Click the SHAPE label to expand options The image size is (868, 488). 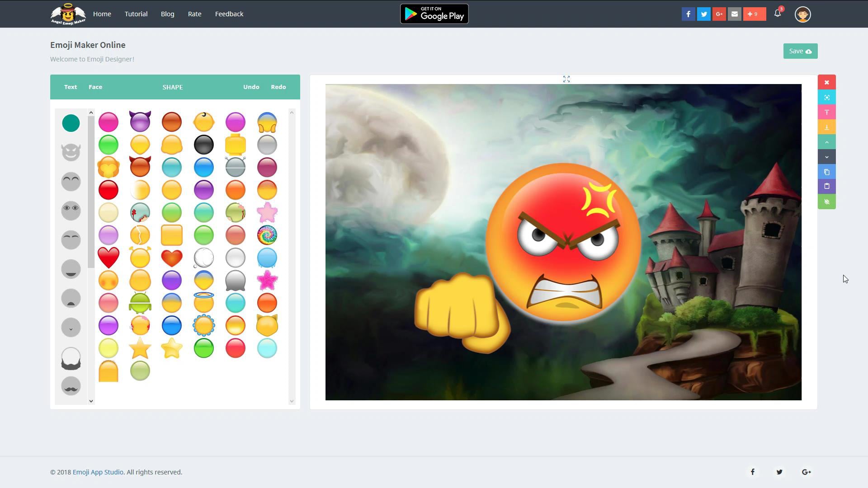(172, 87)
